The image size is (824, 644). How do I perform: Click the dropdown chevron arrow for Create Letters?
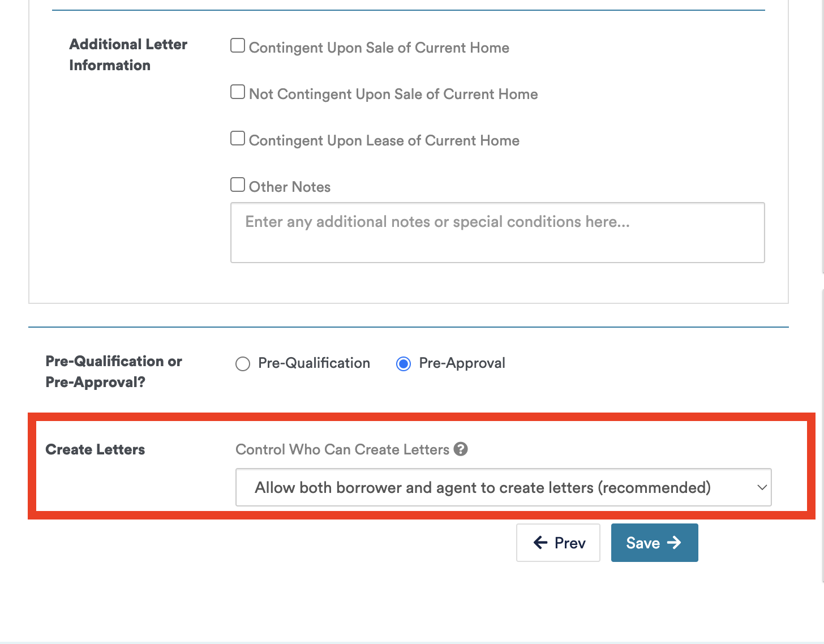coord(762,487)
